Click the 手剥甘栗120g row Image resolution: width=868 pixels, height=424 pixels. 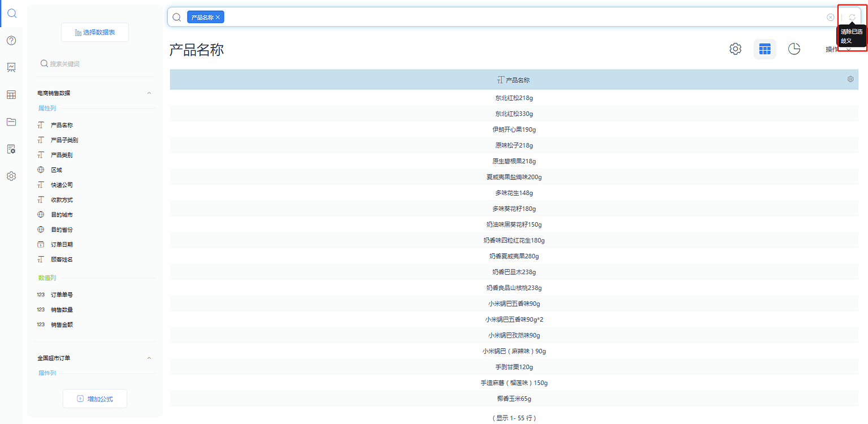514,367
